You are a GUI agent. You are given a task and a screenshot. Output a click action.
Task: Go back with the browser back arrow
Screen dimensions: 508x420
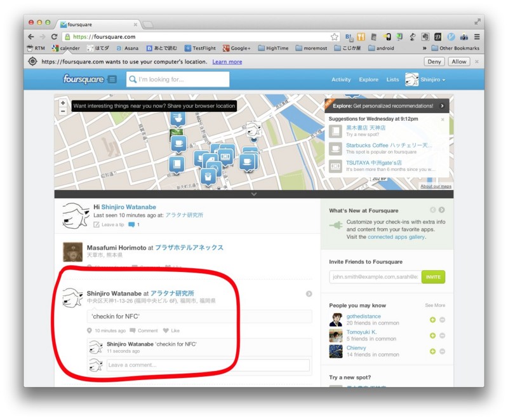coord(31,37)
